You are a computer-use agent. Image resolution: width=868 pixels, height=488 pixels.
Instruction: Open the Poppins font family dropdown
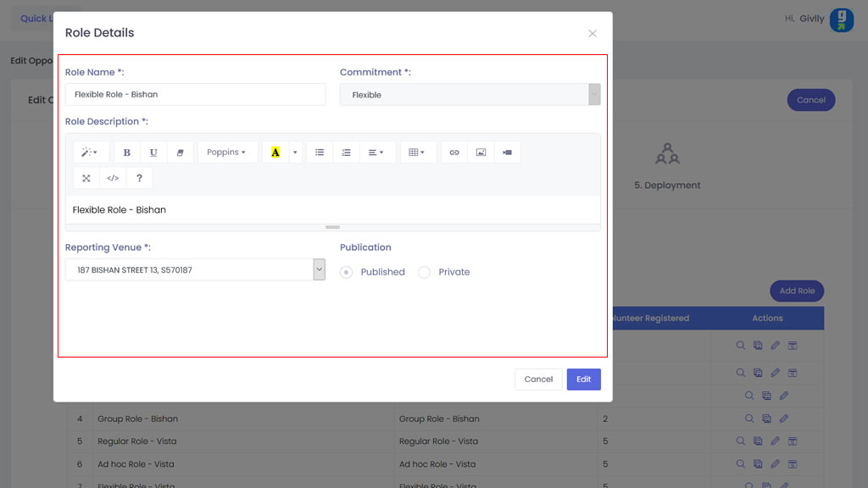point(227,152)
